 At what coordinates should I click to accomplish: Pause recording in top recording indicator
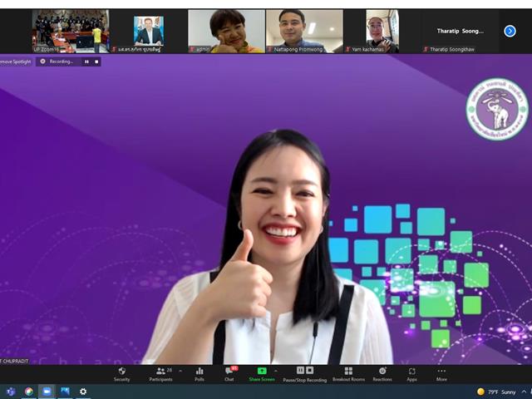coord(86,62)
